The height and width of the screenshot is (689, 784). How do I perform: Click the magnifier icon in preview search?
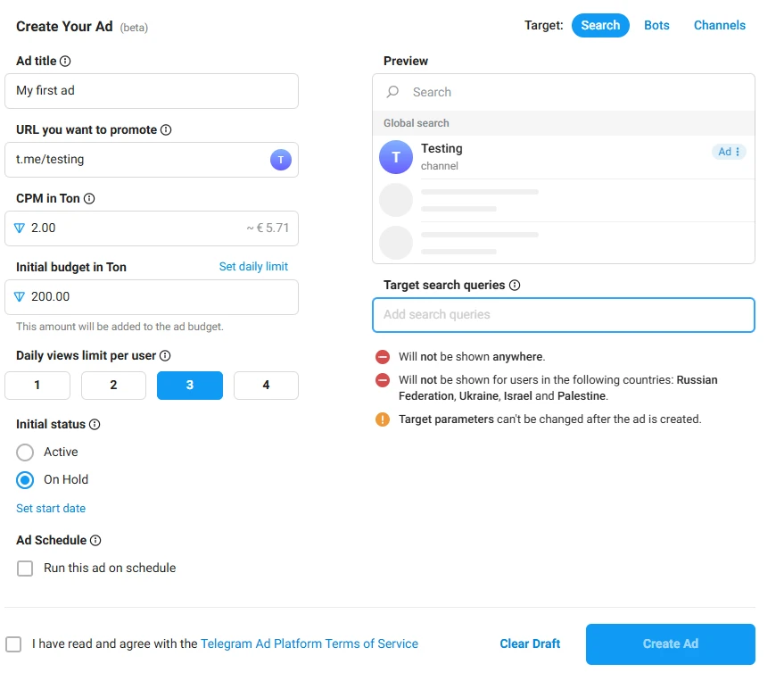pyautogui.click(x=392, y=92)
